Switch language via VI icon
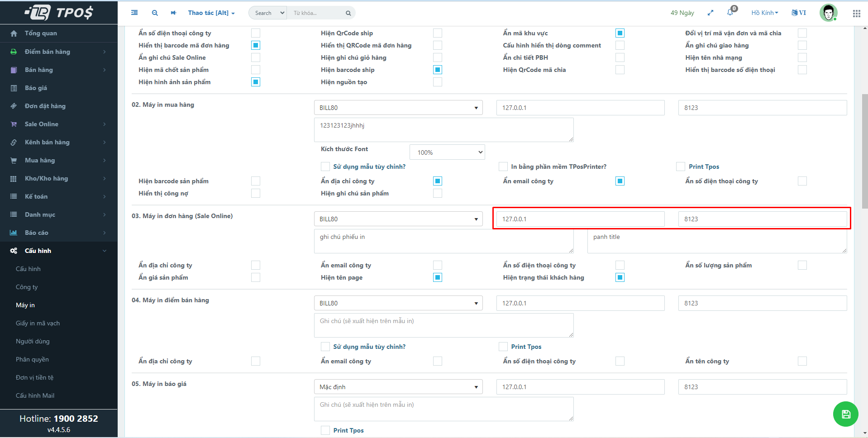The width and height of the screenshot is (868, 438). (x=799, y=13)
